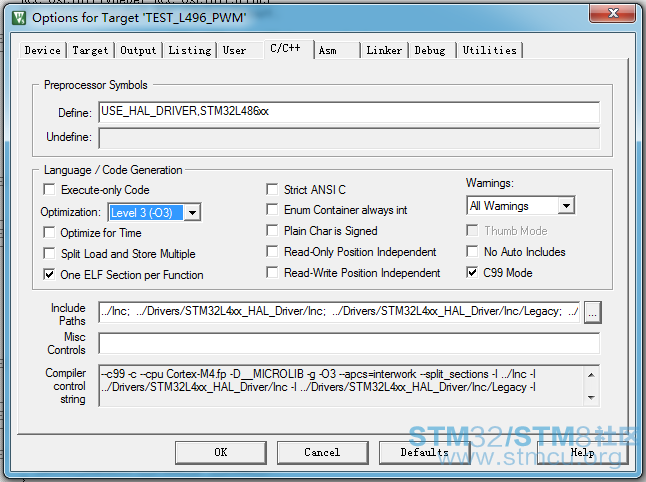
Task: Click the Define input field
Action: point(349,112)
